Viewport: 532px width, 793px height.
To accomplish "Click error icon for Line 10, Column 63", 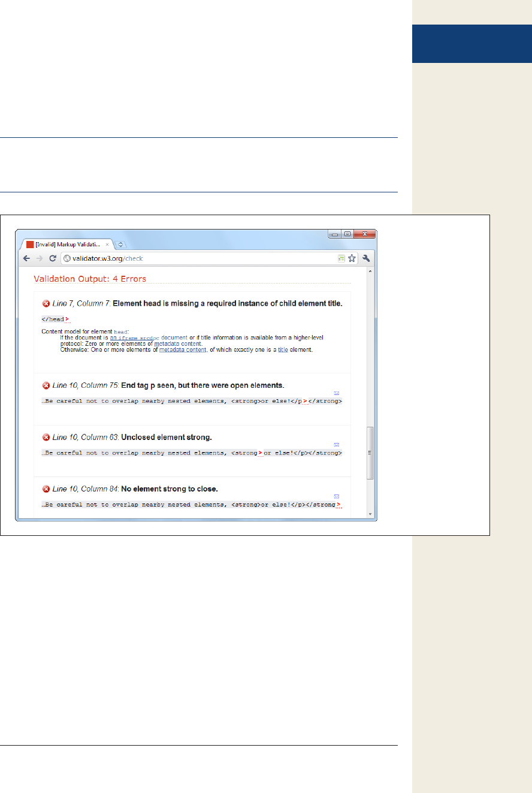I will (46, 437).
